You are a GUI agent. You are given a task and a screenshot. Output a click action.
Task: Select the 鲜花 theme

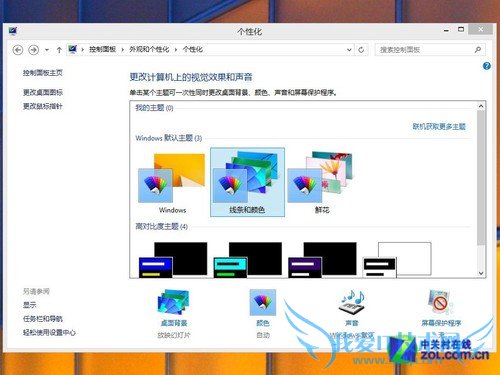tap(322, 183)
